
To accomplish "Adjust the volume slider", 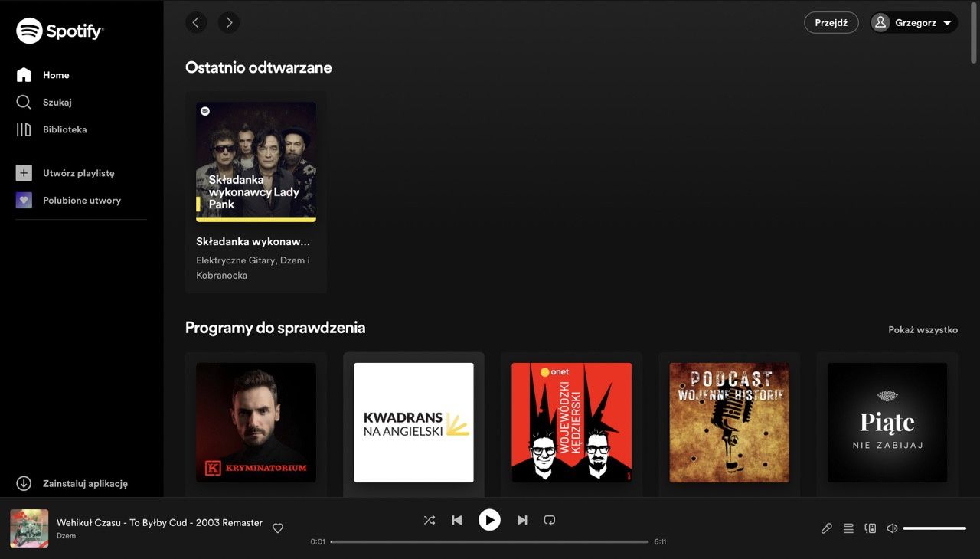I will click(934, 528).
